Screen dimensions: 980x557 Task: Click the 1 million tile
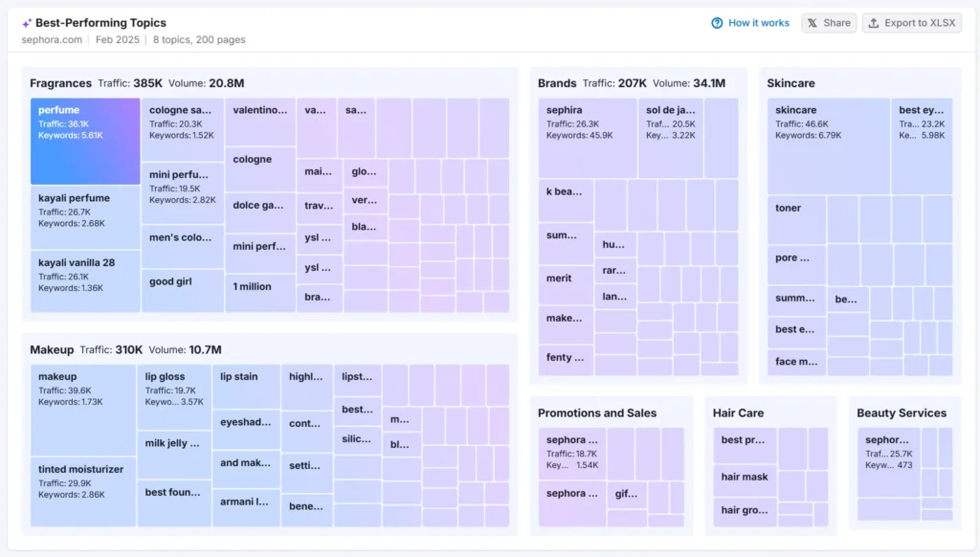[x=260, y=293]
